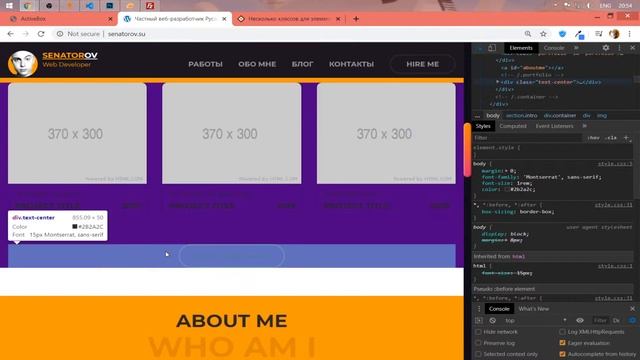Click the РАБОТЫ navigation link
The height and width of the screenshot is (360, 640).
point(205,64)
